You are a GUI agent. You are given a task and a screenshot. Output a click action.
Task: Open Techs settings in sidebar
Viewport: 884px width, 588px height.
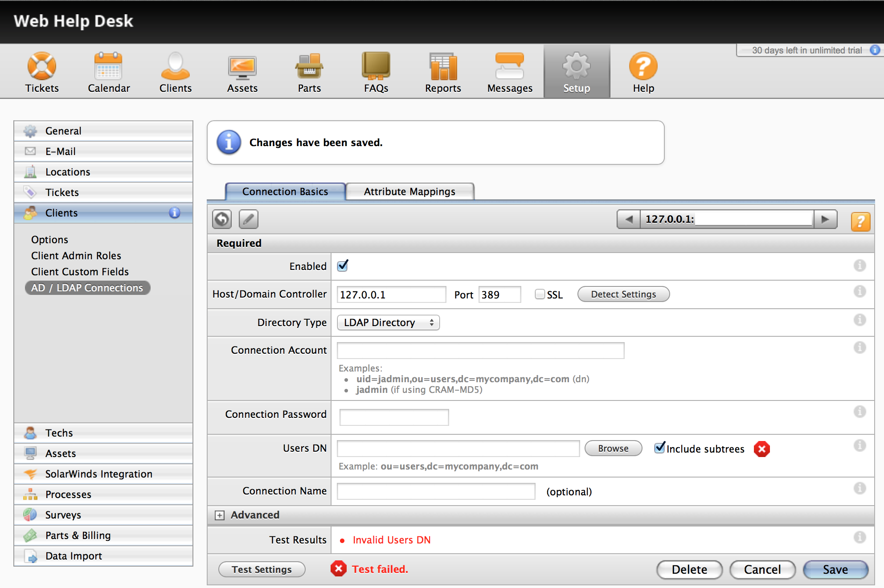click(x=103, y=433)
